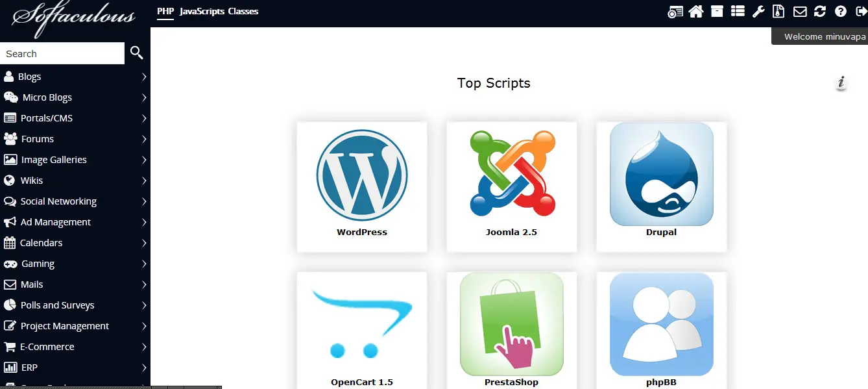This screenshot has width=868, height=389.
Task: Click the Polls and Surveys pie icon
Action: (x=10, y=305)
